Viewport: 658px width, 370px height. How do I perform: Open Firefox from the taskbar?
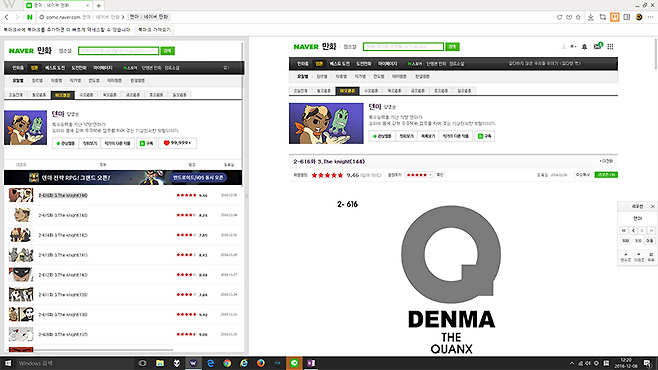(261, 363)
